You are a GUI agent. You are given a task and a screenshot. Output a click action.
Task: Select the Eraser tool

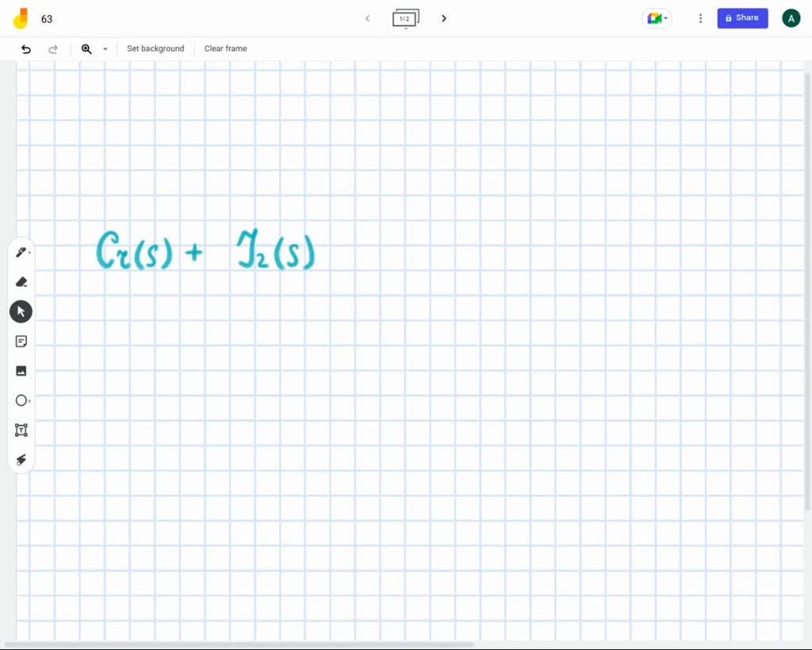click(21, 281)
